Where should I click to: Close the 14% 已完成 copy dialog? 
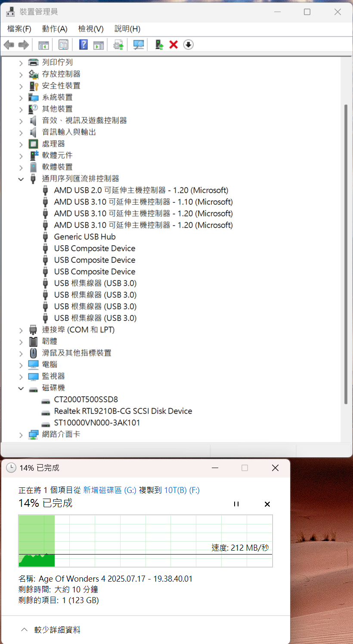coord(276,468)
